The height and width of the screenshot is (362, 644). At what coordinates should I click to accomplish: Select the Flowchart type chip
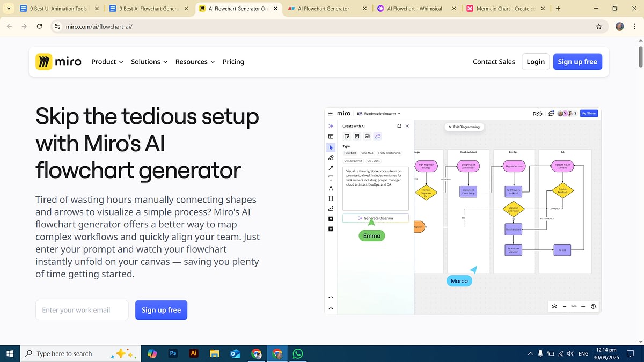point(349,153)
